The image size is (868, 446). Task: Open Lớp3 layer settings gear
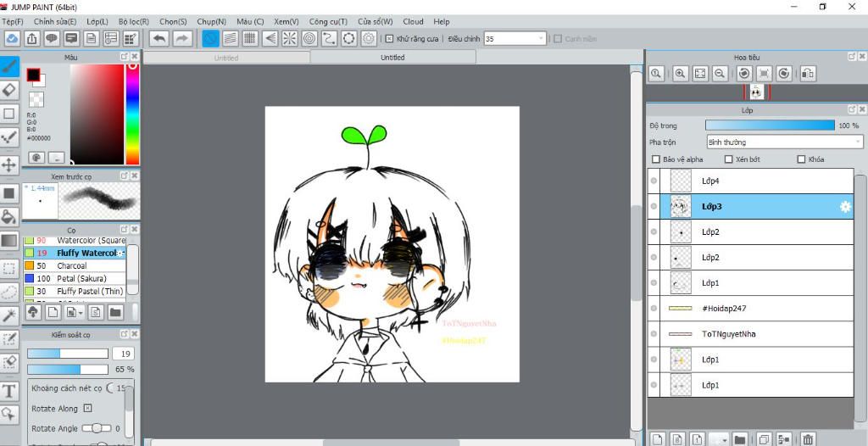[845, 207]
